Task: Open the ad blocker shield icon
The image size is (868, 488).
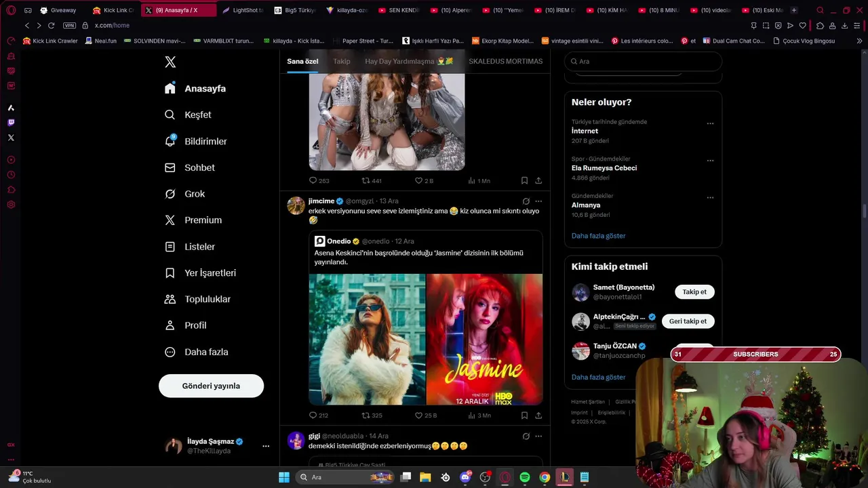Action: [x=778, y=25]
